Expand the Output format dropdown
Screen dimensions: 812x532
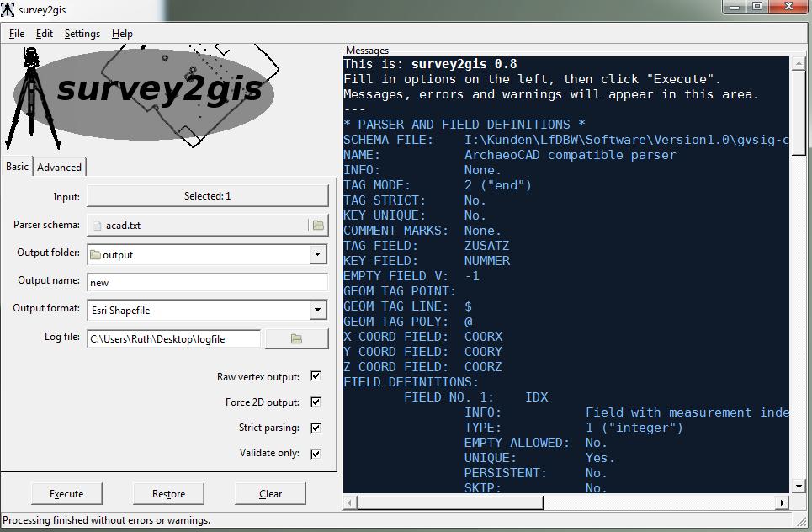tap(318, 311)
